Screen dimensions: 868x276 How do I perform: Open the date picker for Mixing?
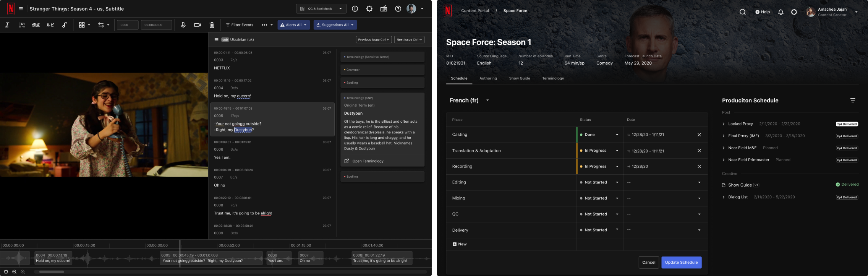tap(664, 198)
